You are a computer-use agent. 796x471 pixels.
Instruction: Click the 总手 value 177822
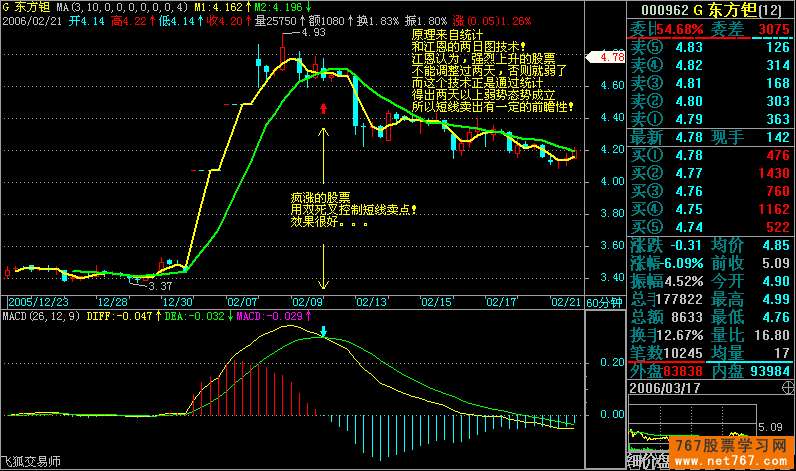(680, 299)
